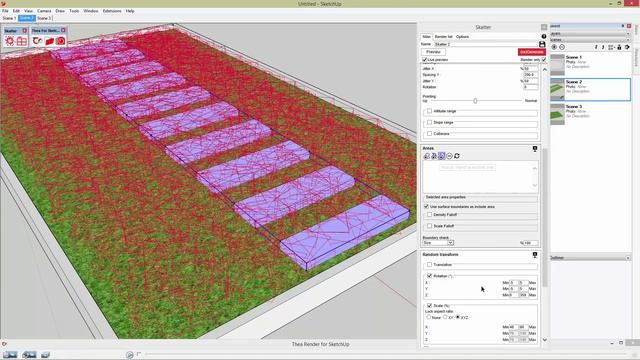Adjust the Pointing Up to Normal slider handle
This screenshot has height=360, width=640.
tap(475, 101)
